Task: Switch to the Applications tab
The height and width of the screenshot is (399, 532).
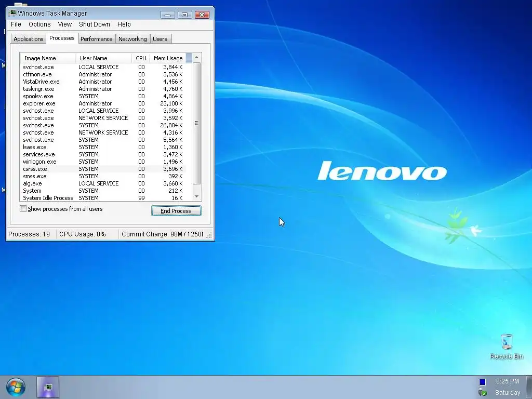Action: coord(29,39)
